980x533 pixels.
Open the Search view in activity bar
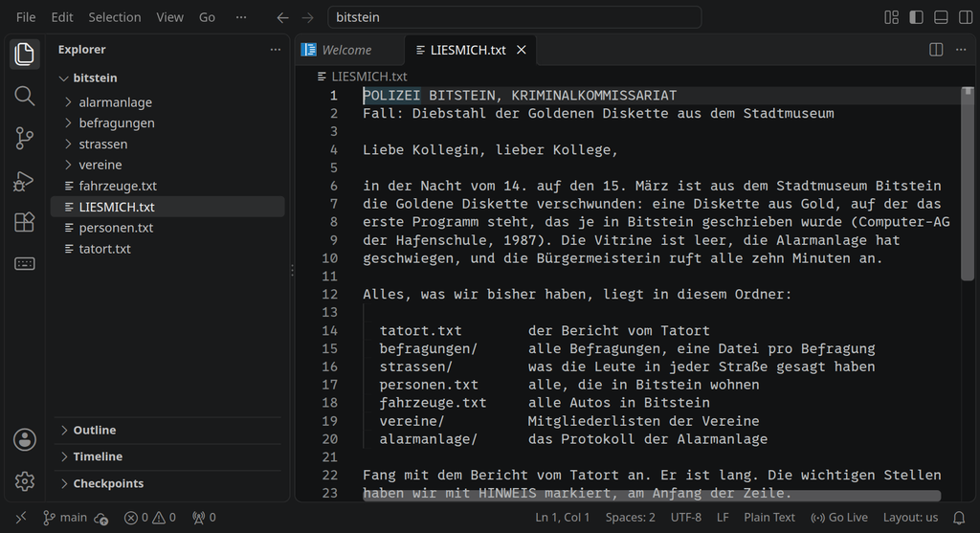(x=24, y=96)
